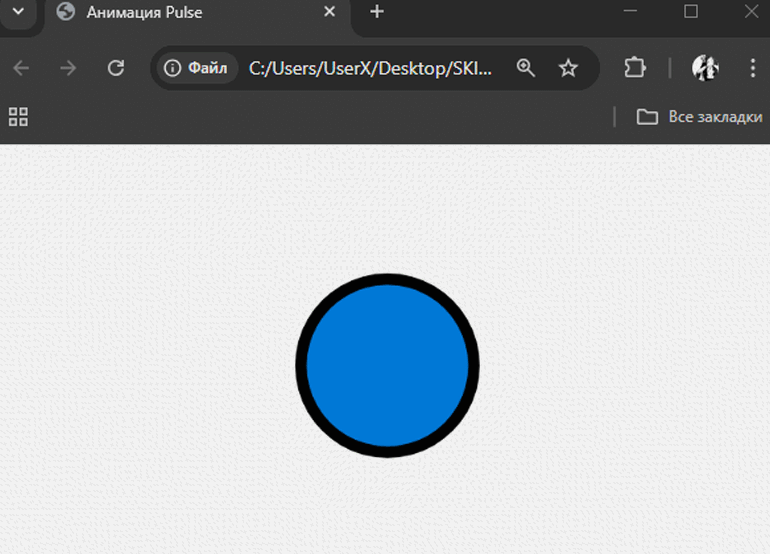The width and height of the screenshot is (770, 554).
Task: Expand the Все закладки folder
Action: pos(700,117)
